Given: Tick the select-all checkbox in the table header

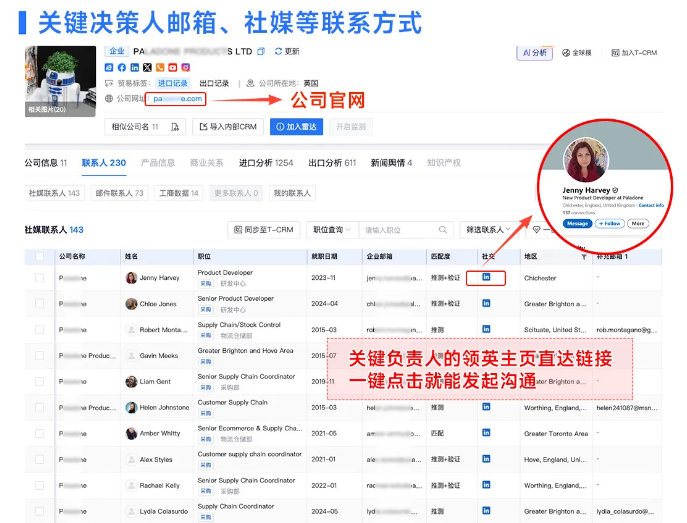Looking at the screenshot, I should point(39,256).
